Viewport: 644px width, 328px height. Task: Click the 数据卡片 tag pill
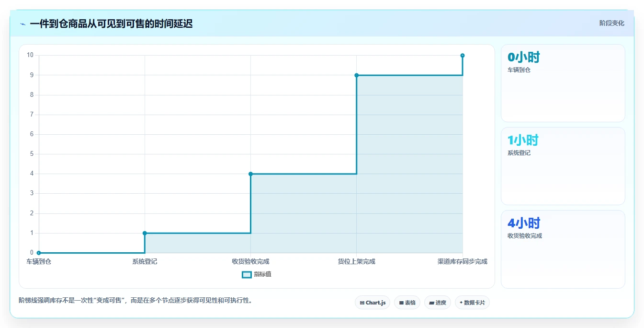(x=472, y=303)
